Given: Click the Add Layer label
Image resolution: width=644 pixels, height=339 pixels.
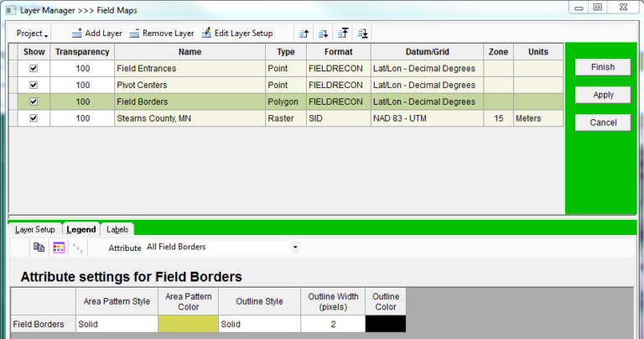Looking at the screenshot, I should (x=103, y=34).
